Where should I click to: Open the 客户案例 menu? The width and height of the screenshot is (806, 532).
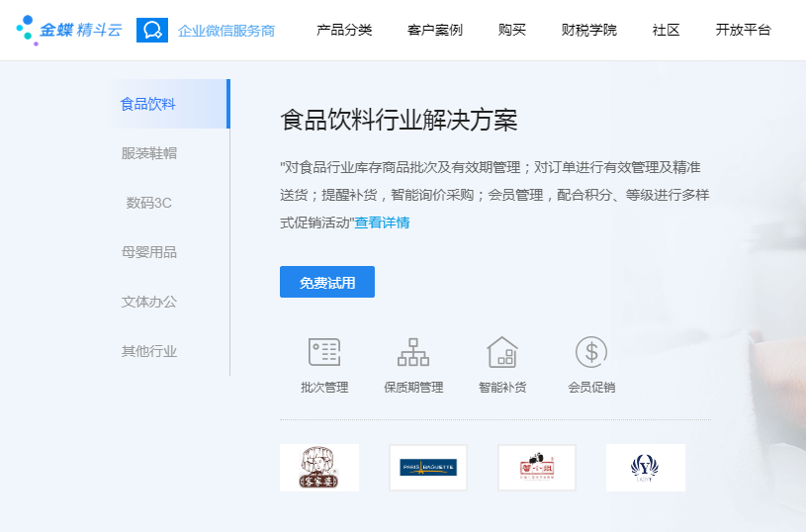[435, 30]
